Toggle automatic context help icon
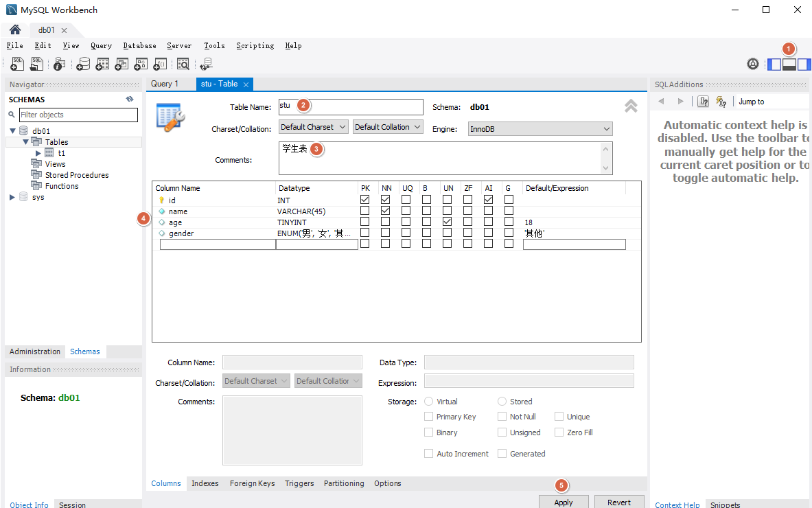Viewport: 812px width, 508px height. [721, 102]
